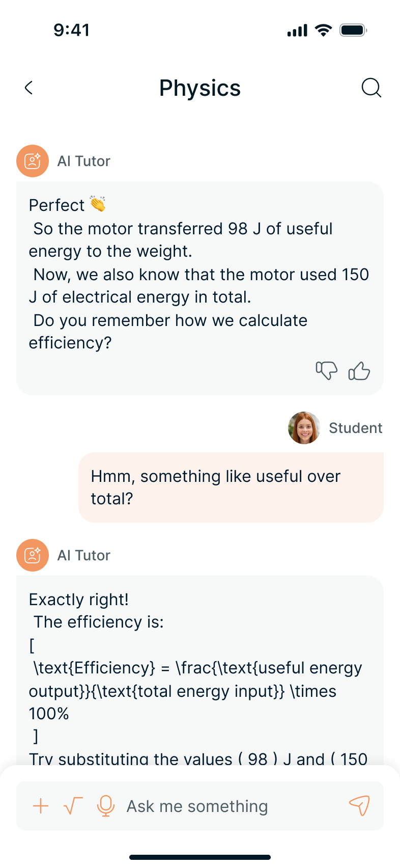
Task: Tap the Student name label
Action: coord(355,428)
